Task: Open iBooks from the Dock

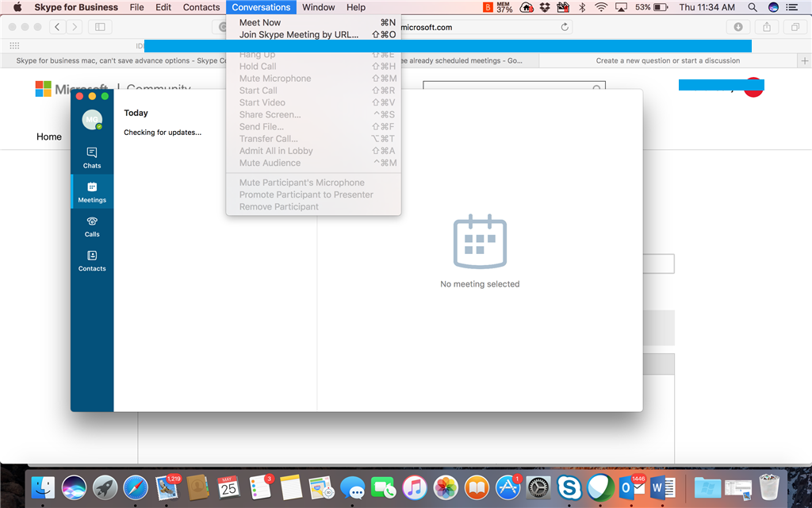Action: (x=477, y=488)
